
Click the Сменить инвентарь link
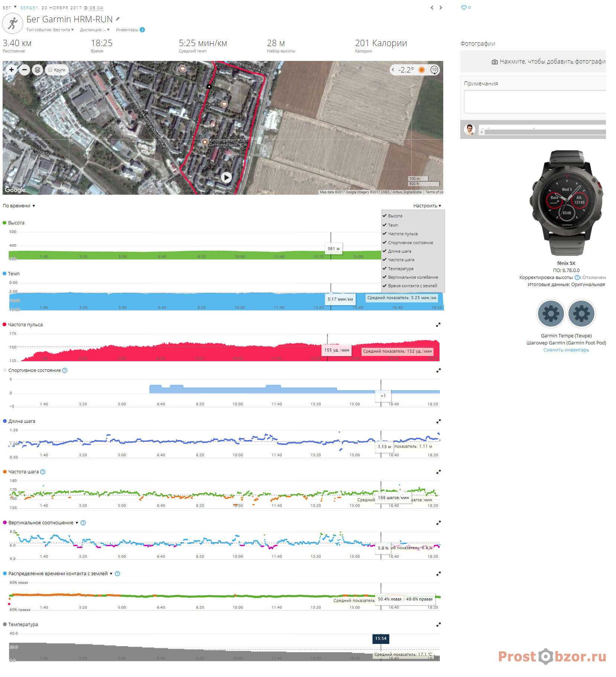pos(566,350)
